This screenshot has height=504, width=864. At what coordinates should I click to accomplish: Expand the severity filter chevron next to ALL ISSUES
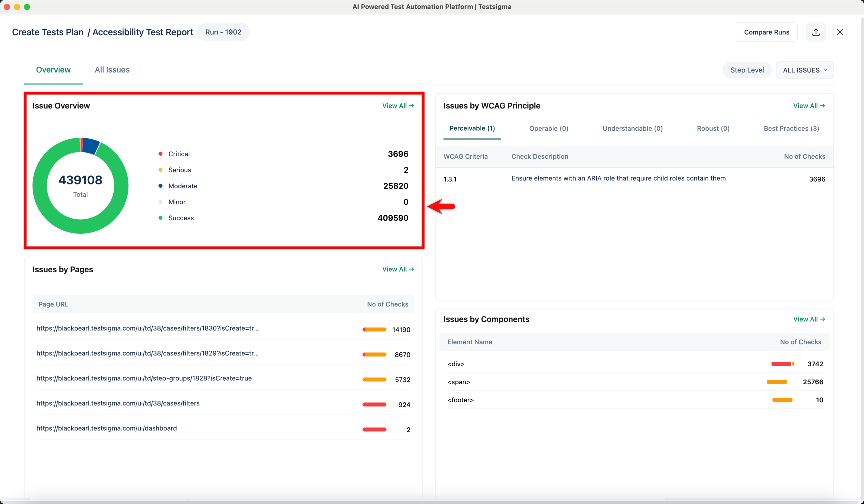click(825, 70)
